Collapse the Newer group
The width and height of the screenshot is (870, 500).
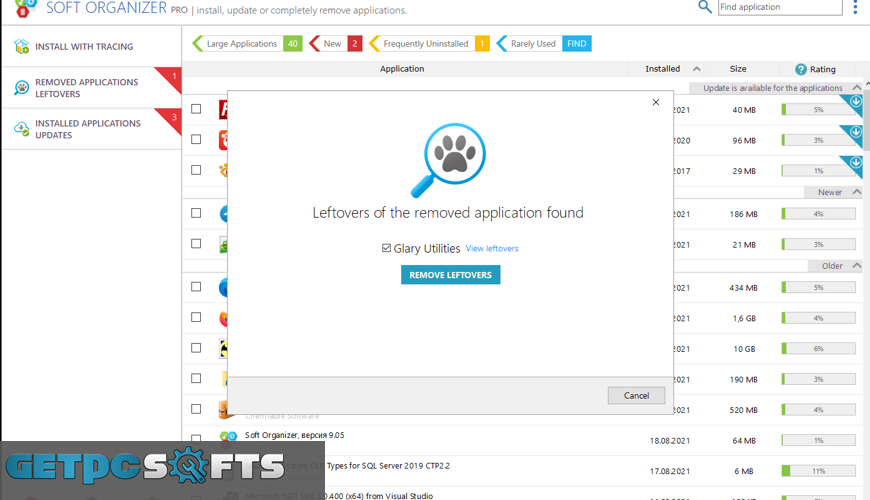[x=857, y=192]
